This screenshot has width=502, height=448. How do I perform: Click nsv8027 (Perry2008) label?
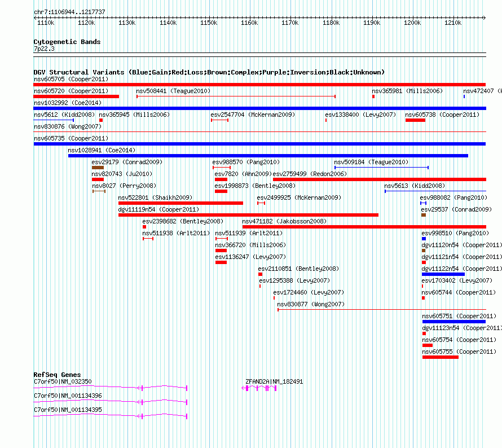point(124,186)
